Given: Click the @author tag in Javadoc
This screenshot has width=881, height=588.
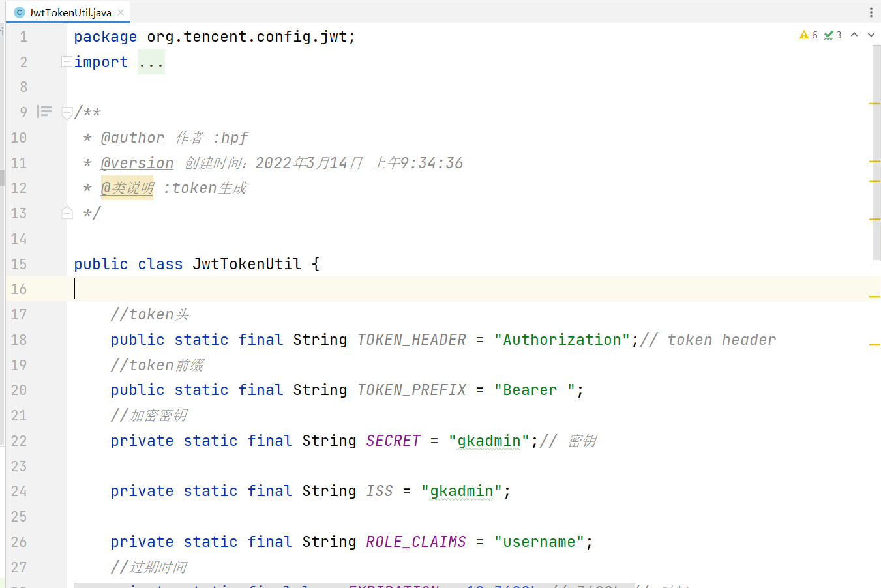Looking at the screenshot, I should click(133, 138).
